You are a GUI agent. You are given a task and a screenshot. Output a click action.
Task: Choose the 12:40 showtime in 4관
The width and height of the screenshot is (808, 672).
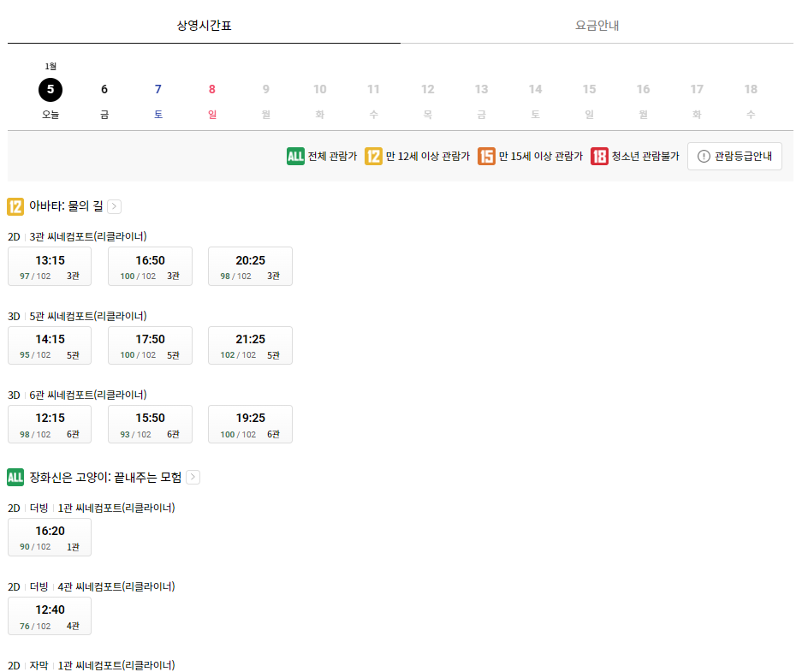click(x=49, y=616)
